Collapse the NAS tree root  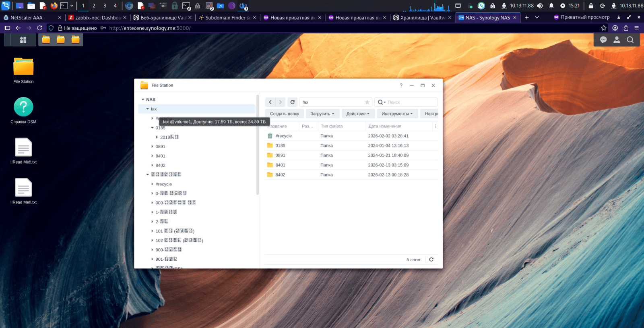[143, 100]
